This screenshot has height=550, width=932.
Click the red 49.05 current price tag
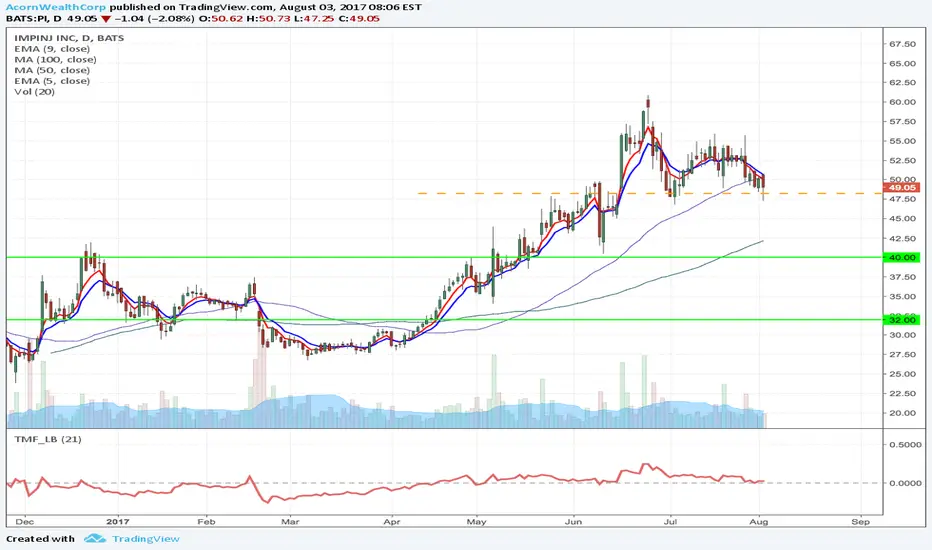902,187
